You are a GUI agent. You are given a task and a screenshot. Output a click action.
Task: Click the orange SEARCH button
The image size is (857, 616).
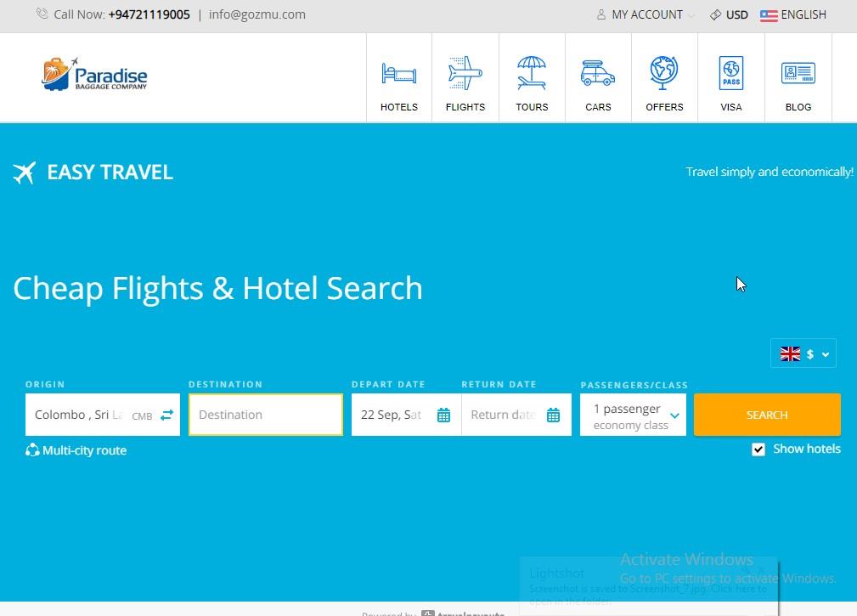pos(767,415)
